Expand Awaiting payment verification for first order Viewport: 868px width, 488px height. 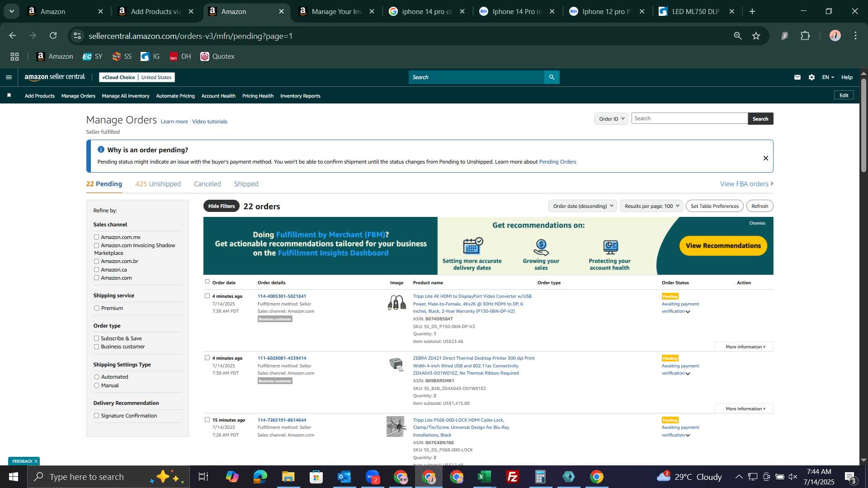pos(688,312)
